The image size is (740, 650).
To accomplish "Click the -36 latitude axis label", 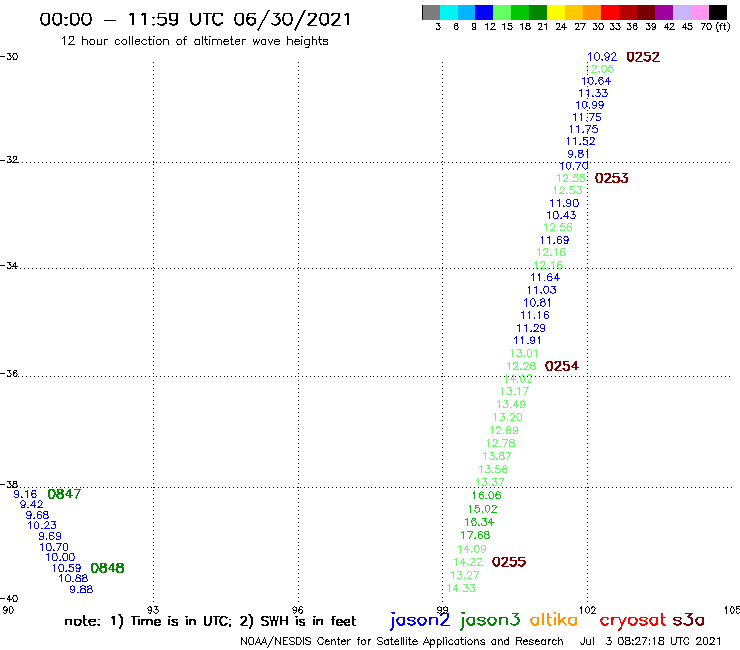I will tap(9, 374).
